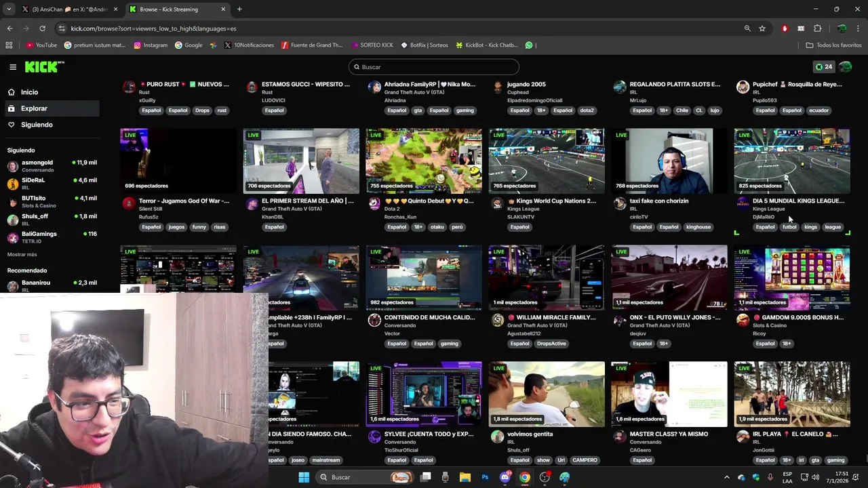The height and width of the screenshot is (488, 868).
Task: Select the Browse - Kick Streaming tab
Action: click(178, 9)
